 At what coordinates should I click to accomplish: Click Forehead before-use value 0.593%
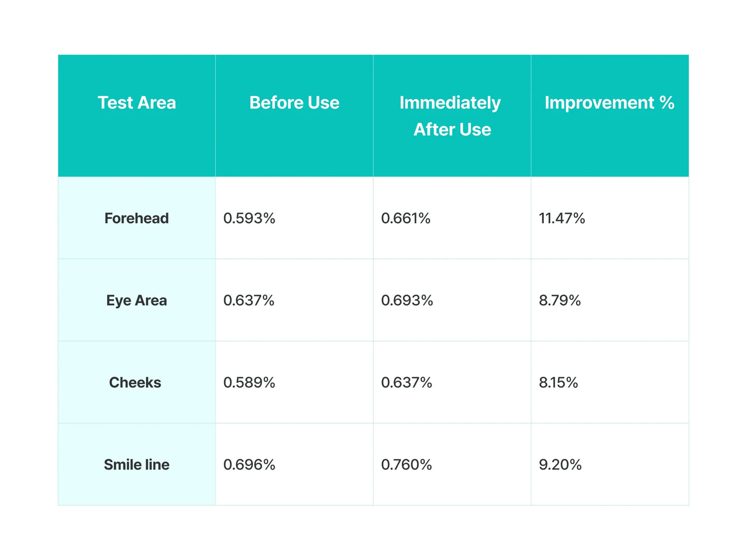pyautogui.click(x=249, y=219)
